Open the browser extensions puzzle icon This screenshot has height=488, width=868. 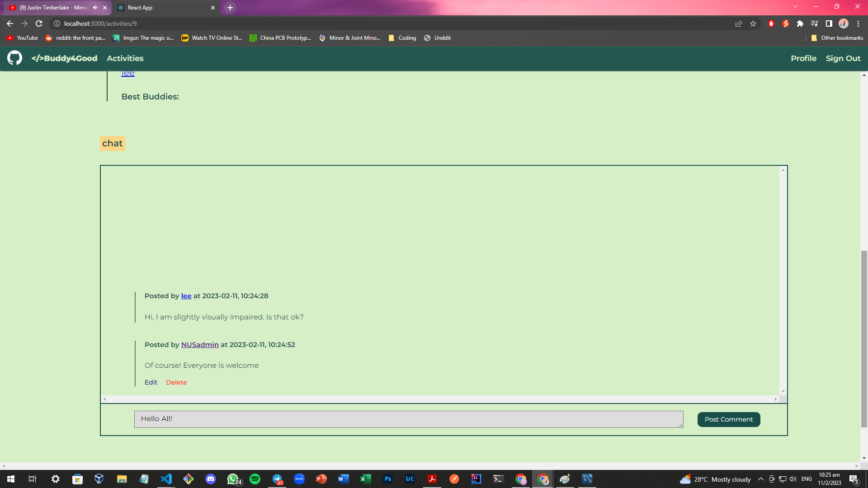click(800, 23)
